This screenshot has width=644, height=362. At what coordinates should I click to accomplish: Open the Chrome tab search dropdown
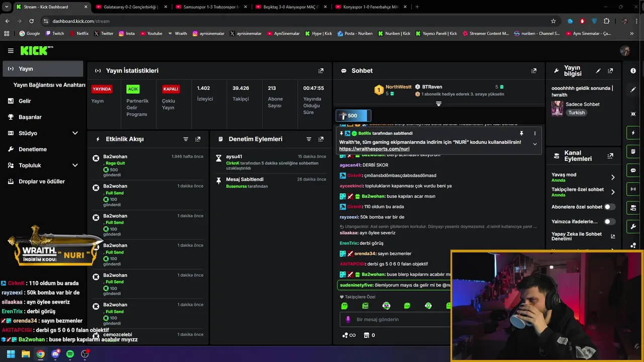(x=7, y=7)
